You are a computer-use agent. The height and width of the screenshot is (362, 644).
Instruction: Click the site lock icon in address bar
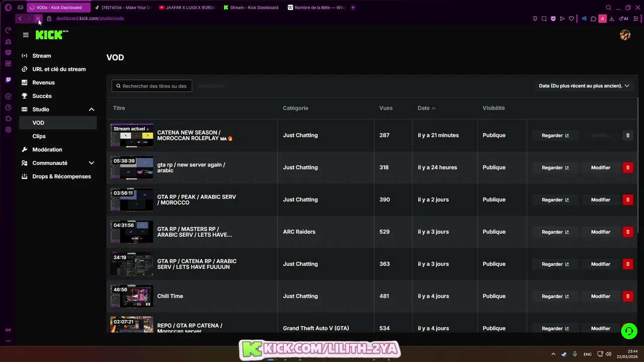point(49,19)
